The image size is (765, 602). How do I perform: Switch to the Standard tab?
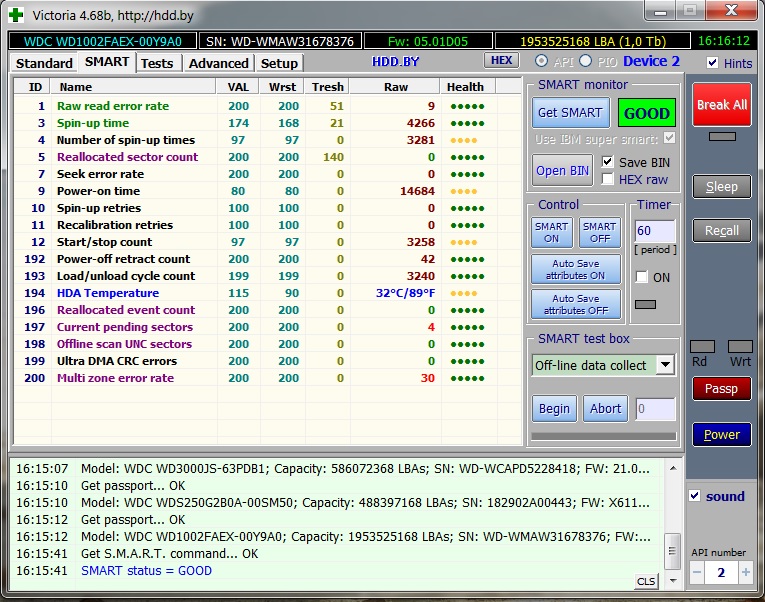click(x=44, y=63)
